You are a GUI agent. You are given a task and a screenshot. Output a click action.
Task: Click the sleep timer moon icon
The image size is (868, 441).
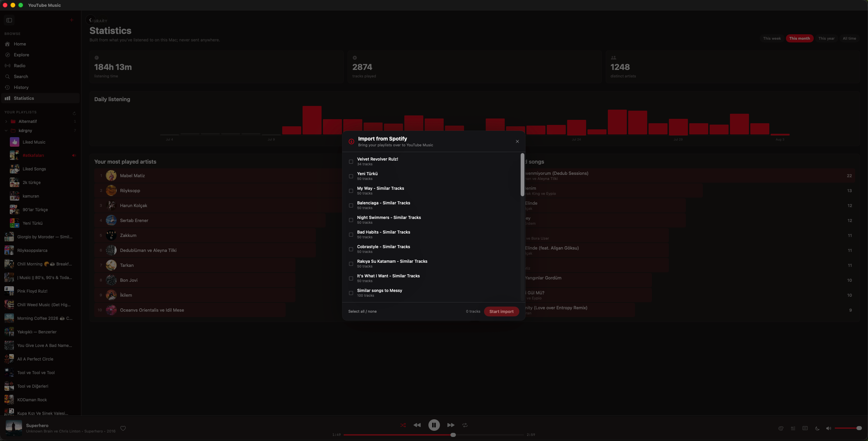pyautogui.click(x=817, y=428)
